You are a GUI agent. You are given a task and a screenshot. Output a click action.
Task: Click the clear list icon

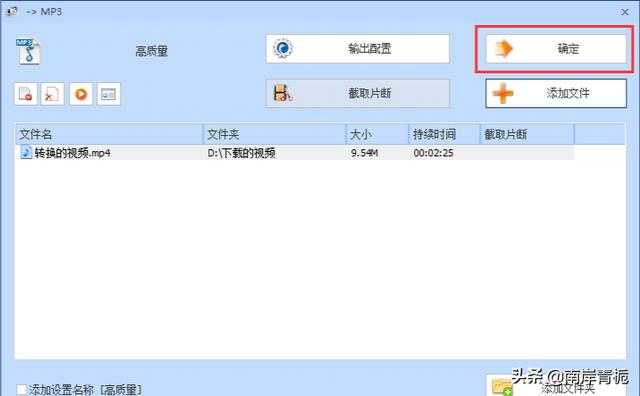coord(52,94)
